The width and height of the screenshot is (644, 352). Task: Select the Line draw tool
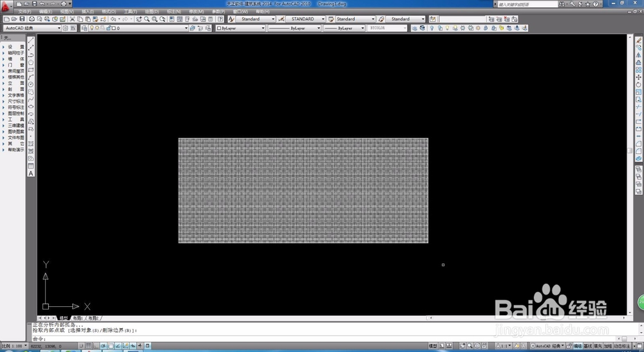click(31, 40)
